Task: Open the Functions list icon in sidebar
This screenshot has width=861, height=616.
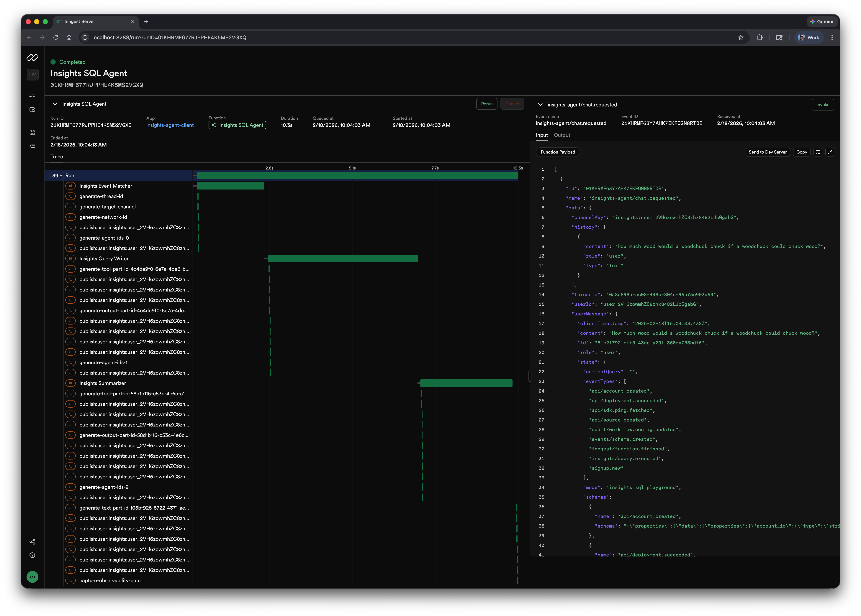Action: pyautogui.click(x=32, y=146)
